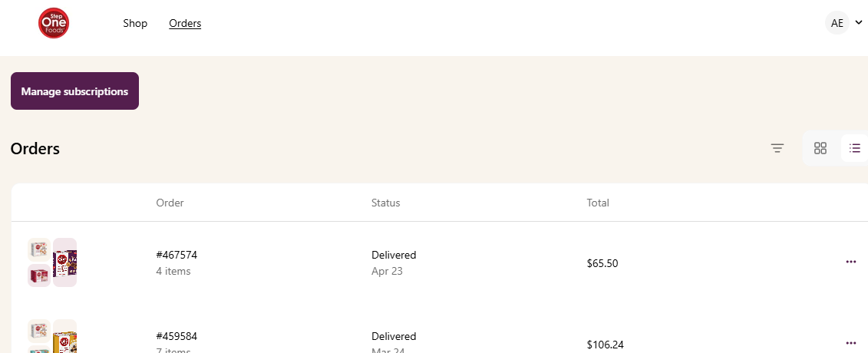The height and width of the screenshot is (353, 868).
Task: Click the purple box product image
Action: (64, 262)
